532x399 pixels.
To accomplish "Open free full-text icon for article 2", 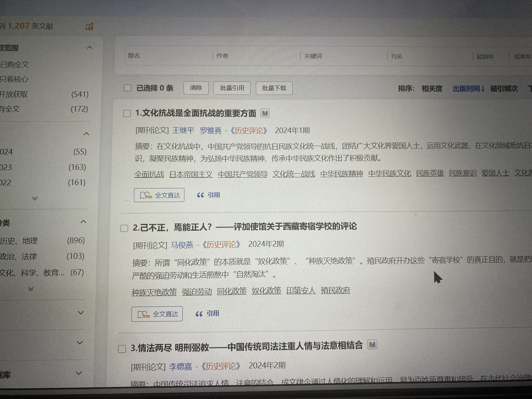I will tap(144, 314).
